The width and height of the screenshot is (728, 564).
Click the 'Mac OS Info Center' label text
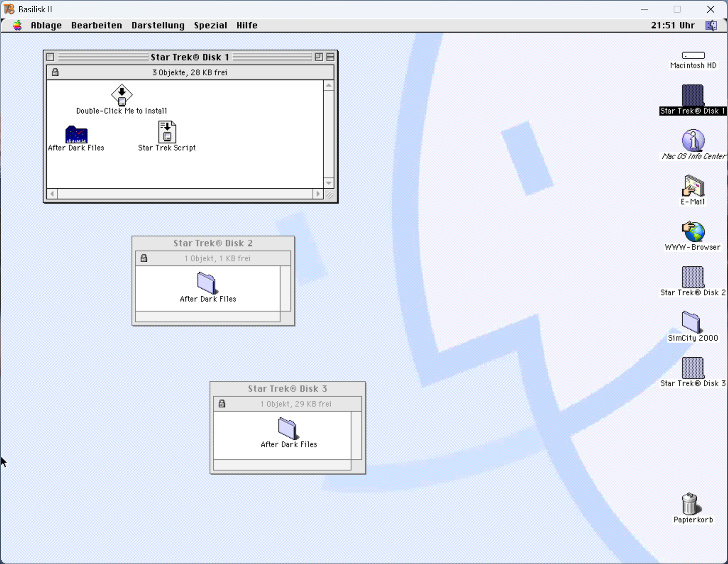pyautogui.click(x=694, y=157)
